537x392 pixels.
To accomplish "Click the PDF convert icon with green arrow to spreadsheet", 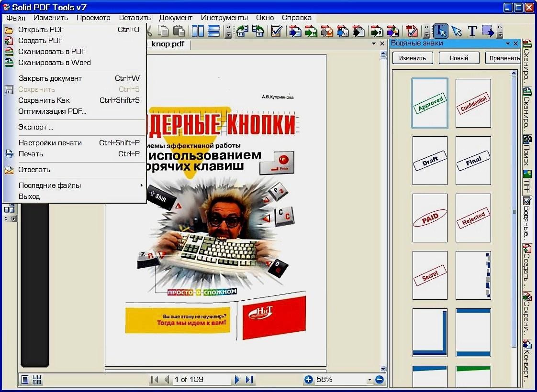I will click(x=311, y=31).
